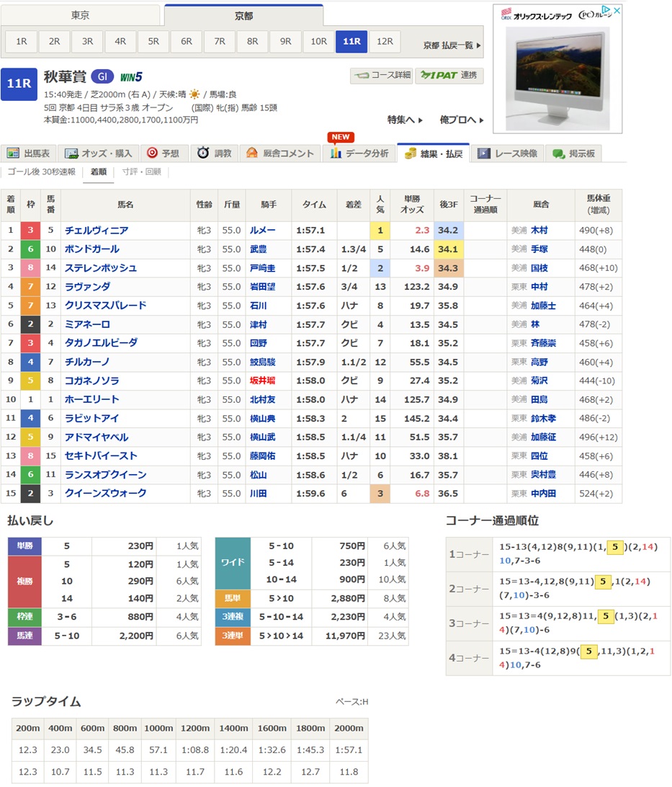Switch to the 東京 racecourse tab
This screenshot has width=672, height=787.
(81, 15)
